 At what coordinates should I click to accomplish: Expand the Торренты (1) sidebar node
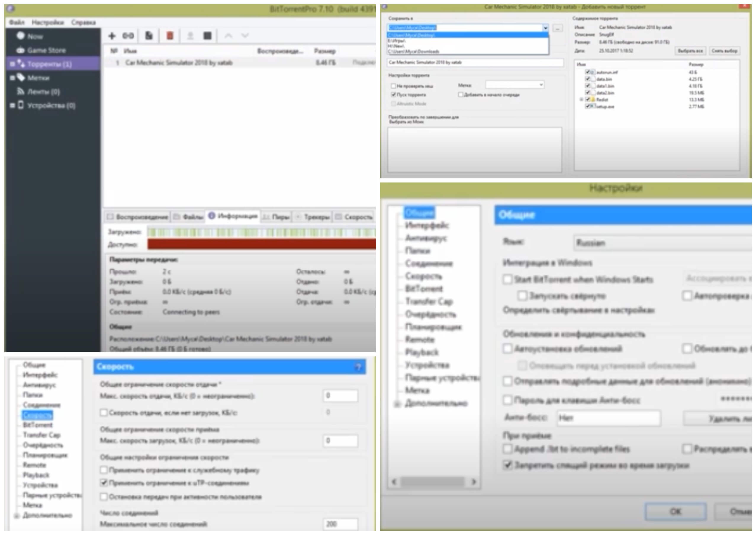point(12,64)
